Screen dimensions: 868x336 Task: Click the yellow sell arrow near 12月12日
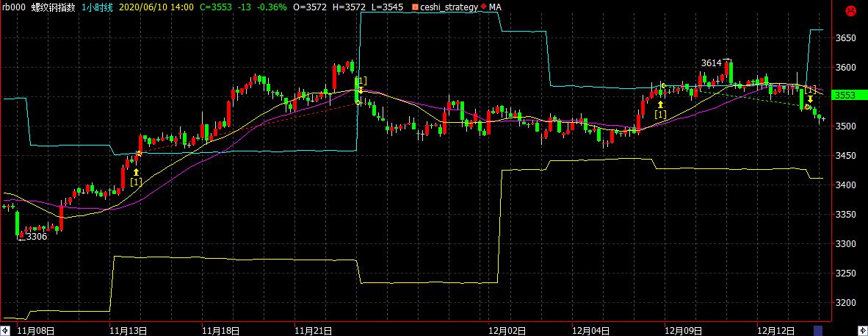pyautogui.click(x=809, y=99)
